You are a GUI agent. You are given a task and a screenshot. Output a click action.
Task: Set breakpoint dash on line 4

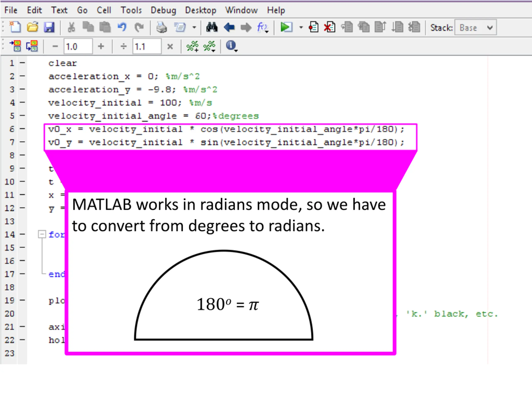point(22,102)
